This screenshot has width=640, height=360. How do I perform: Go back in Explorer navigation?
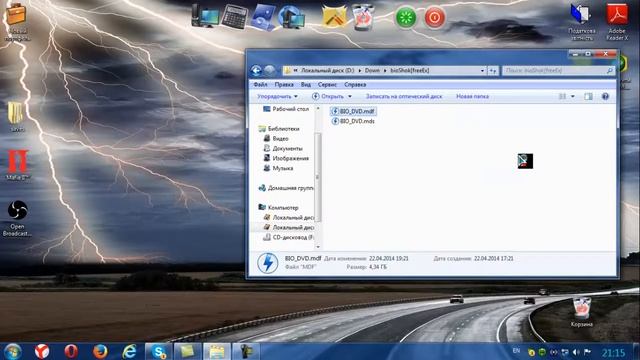click(256, 71)
